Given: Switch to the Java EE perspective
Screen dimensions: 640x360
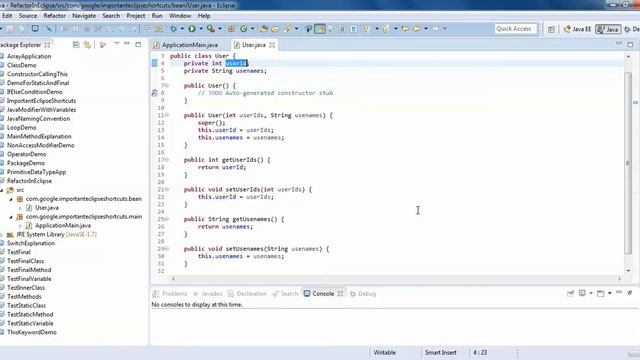Looking at the screenshot, I should click(577, 29).
